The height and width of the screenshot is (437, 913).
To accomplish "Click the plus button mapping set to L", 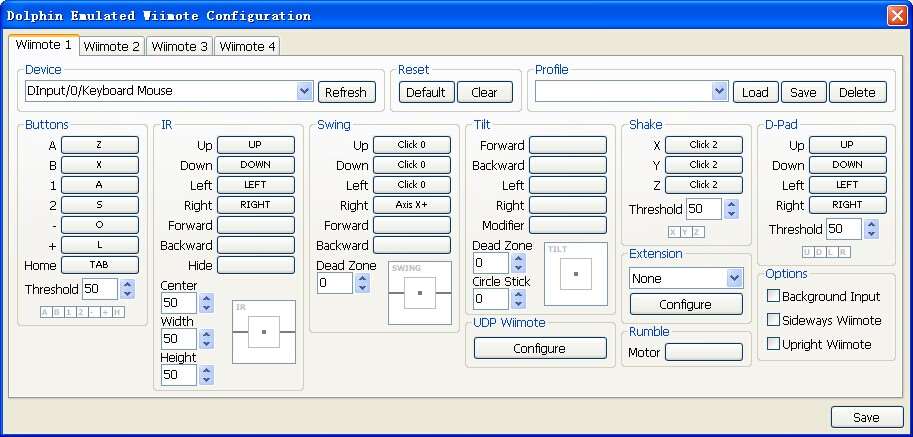I will point(100,245).
